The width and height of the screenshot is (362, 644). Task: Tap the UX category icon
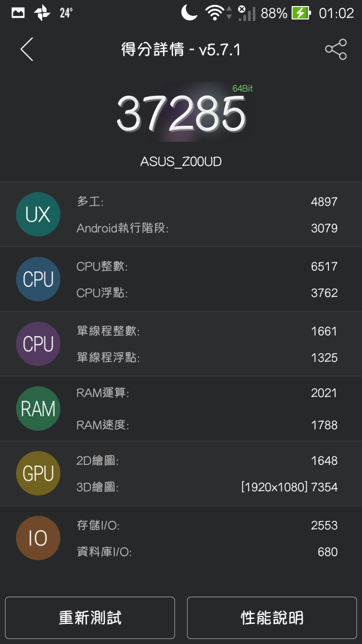pyautogui.click(x=38, y=214)
